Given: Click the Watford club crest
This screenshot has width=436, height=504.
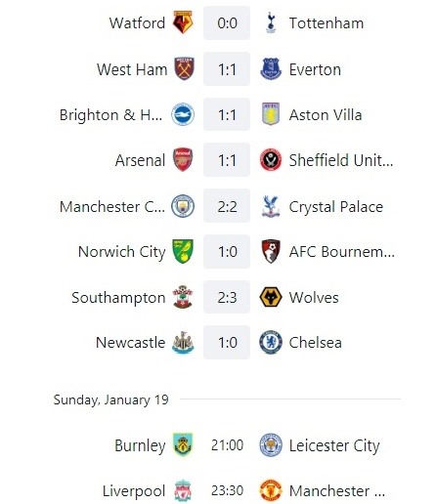Looking at the screenshot, I should click(x=183, y=22).
